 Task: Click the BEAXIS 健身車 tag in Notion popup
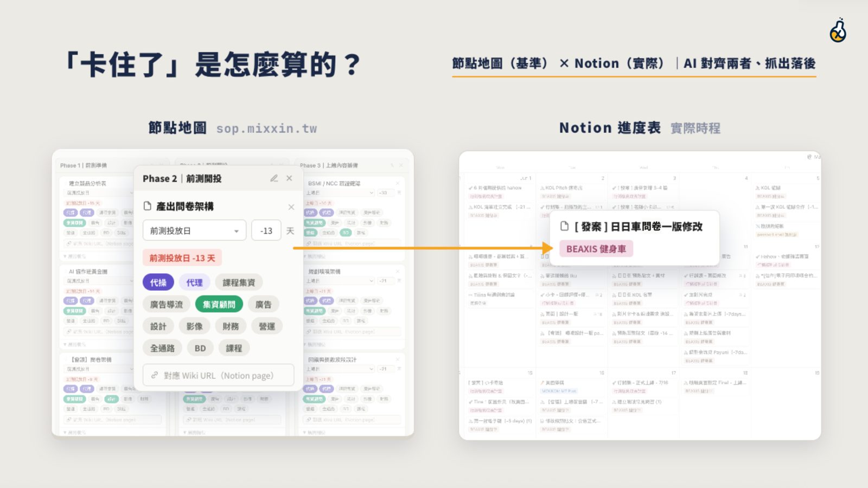click(596, 249)
